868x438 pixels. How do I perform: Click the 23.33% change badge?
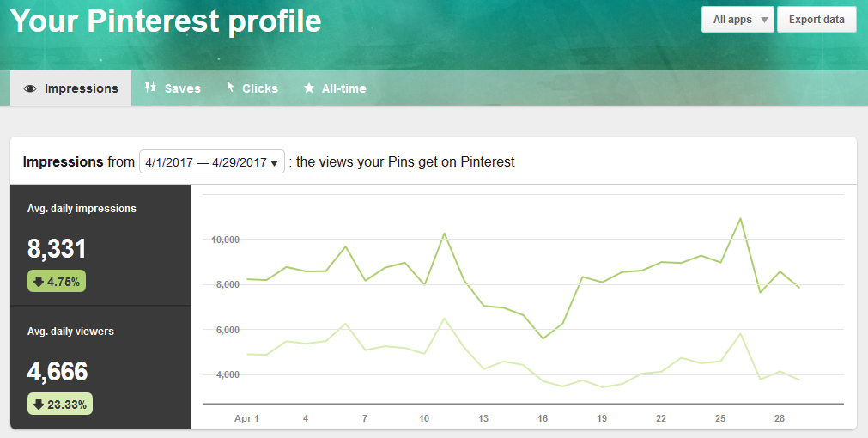tap(60, 404)
